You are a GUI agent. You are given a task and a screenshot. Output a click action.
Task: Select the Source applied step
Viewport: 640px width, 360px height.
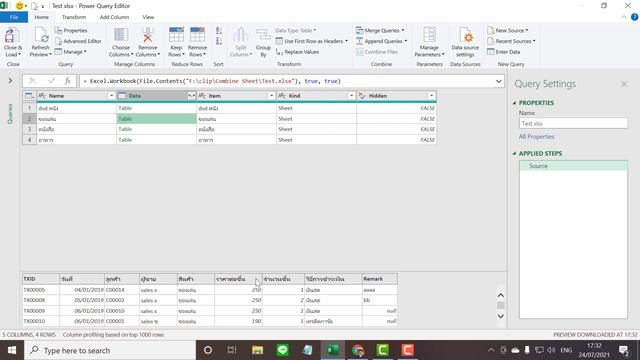pos(573,166)
